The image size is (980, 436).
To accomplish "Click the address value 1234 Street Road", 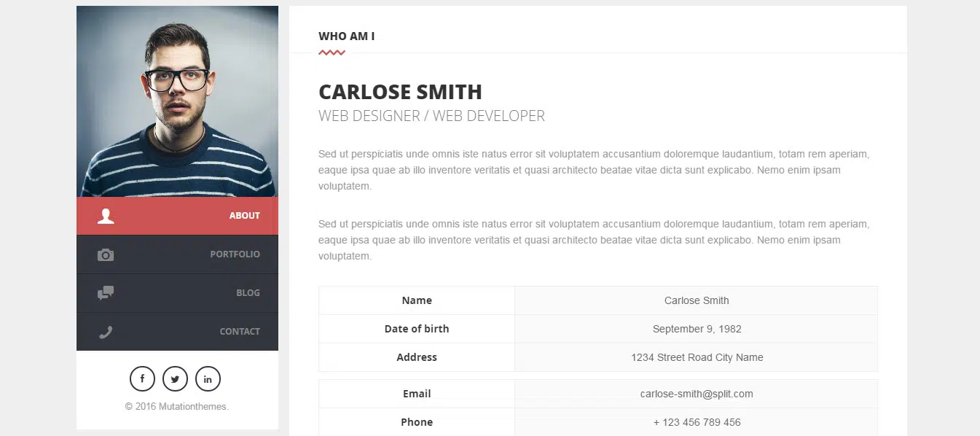I will (x=697, y=357).
